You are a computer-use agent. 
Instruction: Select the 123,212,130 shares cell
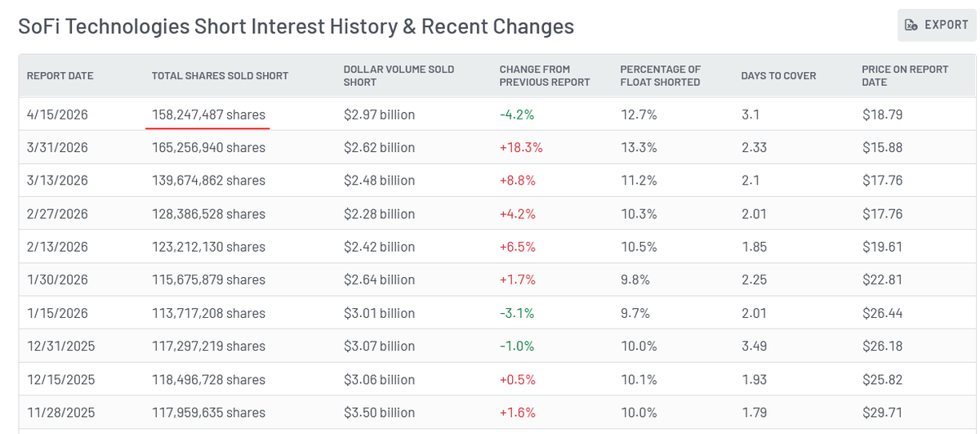pos(208,247)
